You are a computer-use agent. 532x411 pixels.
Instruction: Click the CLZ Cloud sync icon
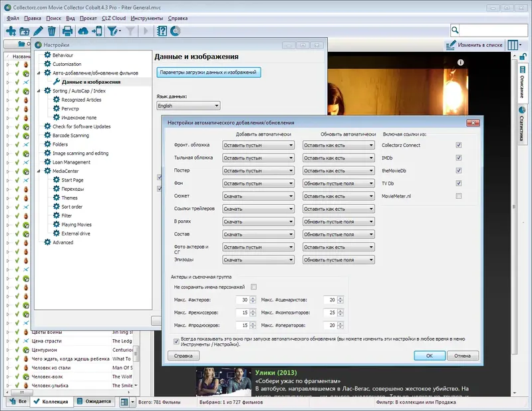[x=83, y=31]
